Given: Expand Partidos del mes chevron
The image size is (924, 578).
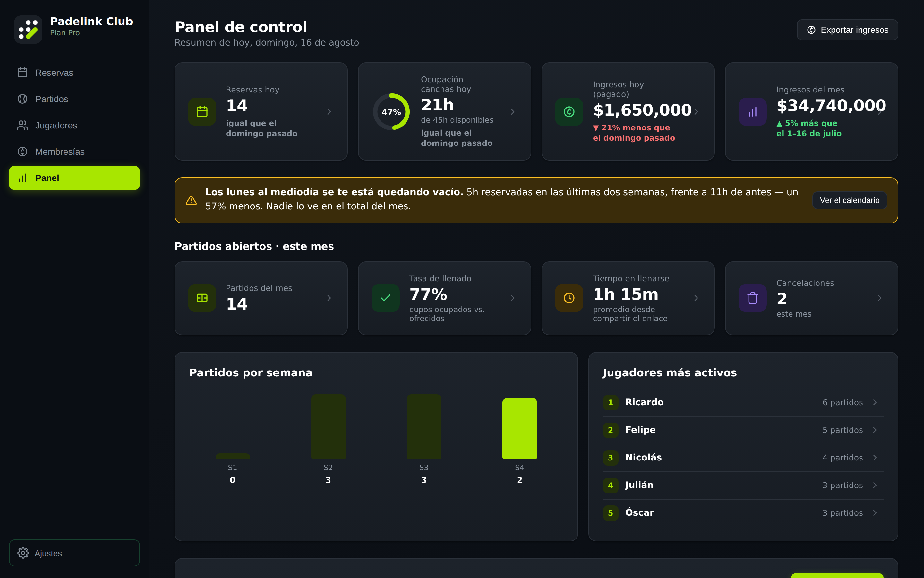Looking at the screenshot, I should [x=329, y=298].
